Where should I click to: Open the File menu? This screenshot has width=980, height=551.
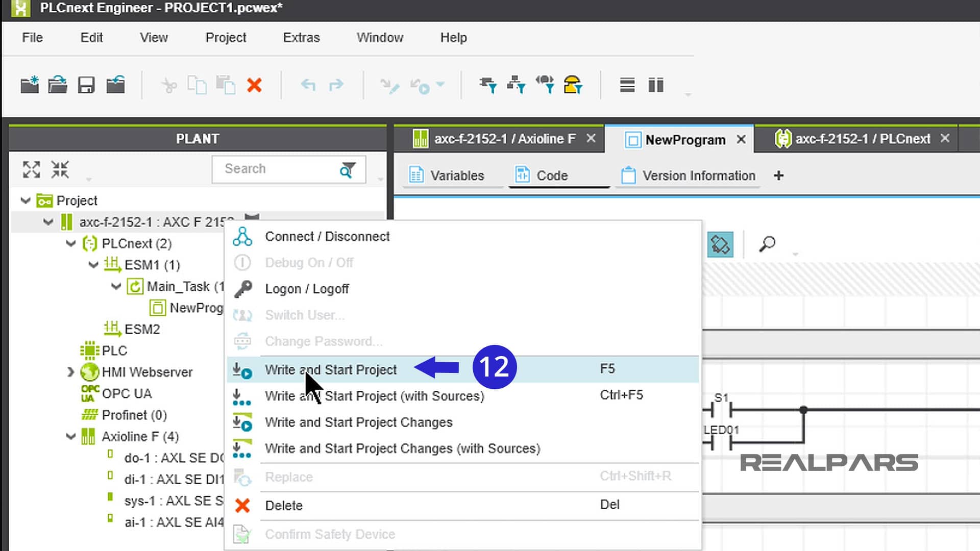[x=32, y=38]
